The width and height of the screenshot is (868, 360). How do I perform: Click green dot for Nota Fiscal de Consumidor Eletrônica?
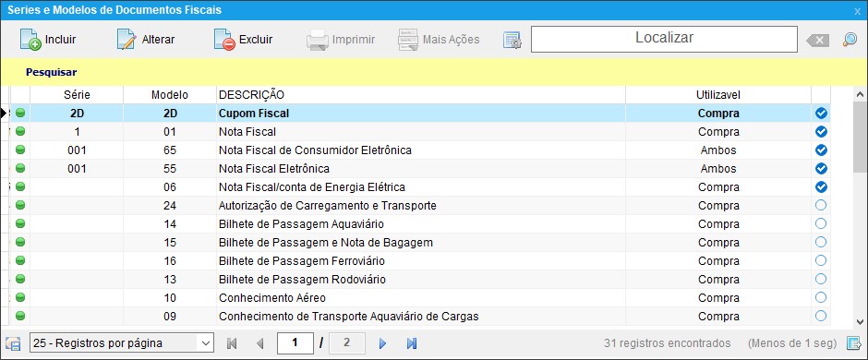click(x=20, y=150)
